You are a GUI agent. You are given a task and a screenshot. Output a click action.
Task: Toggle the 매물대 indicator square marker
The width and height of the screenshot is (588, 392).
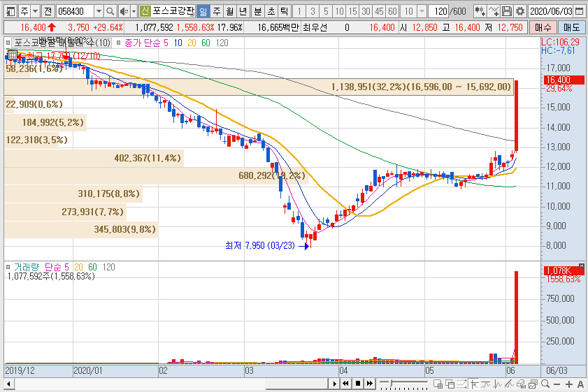(8, 43)
